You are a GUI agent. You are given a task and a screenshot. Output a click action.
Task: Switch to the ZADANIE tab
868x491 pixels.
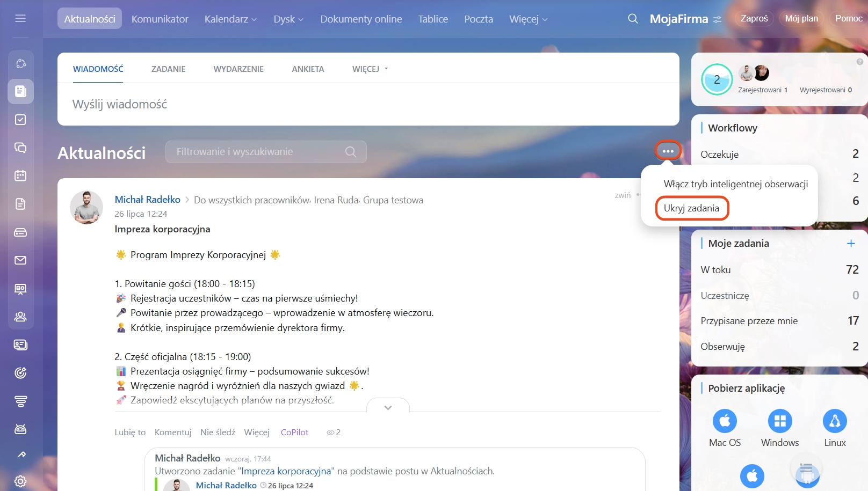[x=168, y=69]
